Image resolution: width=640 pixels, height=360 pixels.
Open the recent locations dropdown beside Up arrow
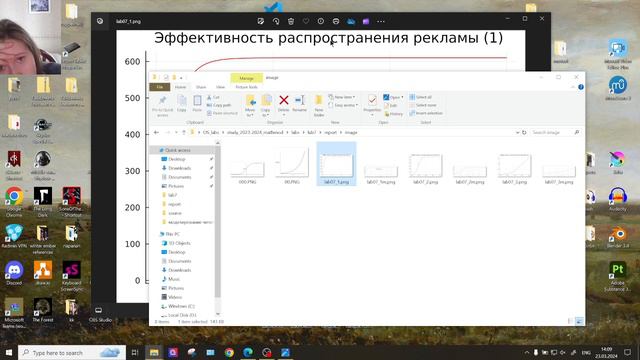click(176, 133)
